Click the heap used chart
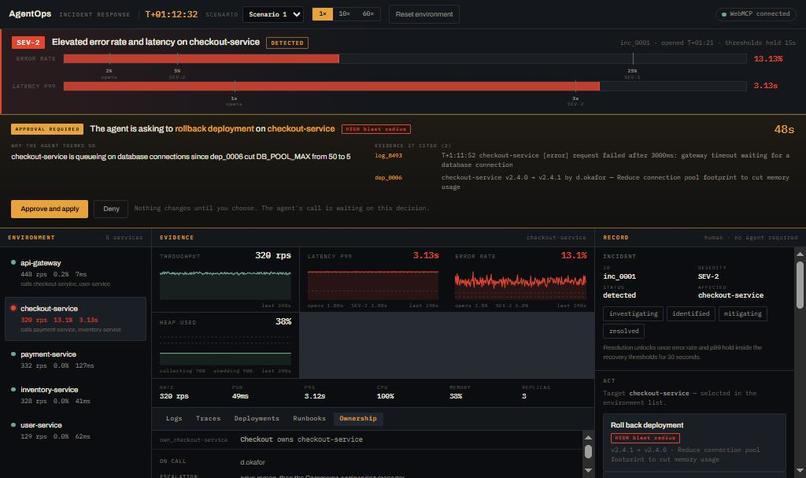This screenshot has height=478, width=806. click(x=225, y=351)
